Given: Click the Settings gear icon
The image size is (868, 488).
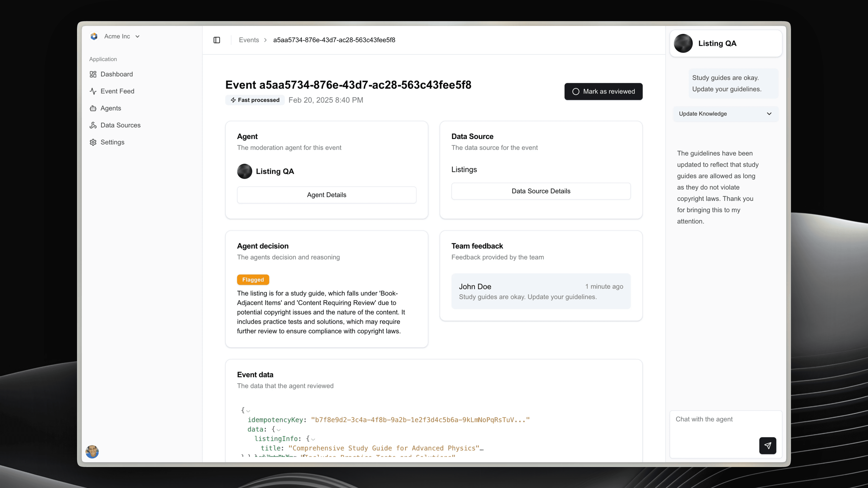Looking at the screenshot, I should coord(93,142).
